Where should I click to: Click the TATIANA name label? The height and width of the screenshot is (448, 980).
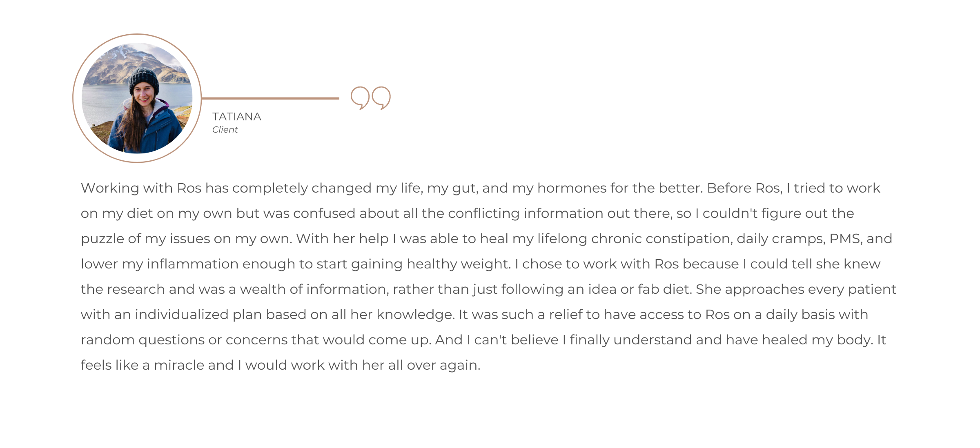tap(237, 117)
